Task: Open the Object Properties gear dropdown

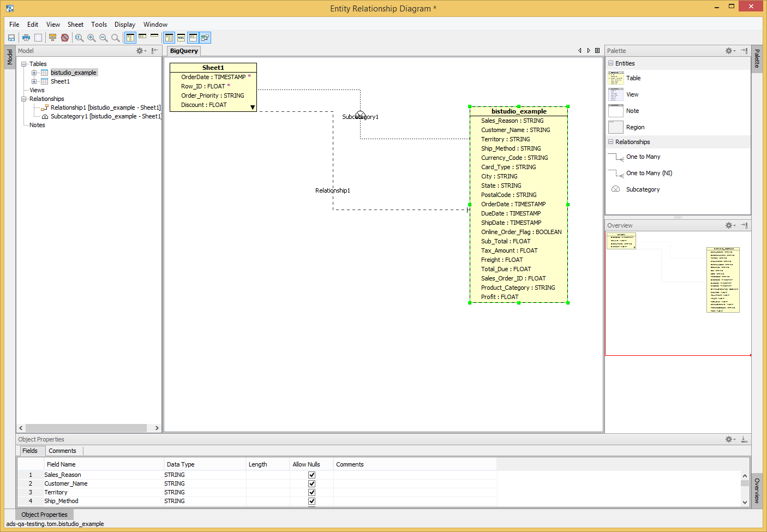Action: click(x=730, y=439)
